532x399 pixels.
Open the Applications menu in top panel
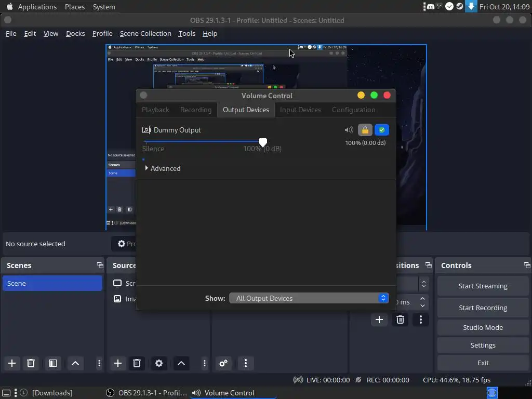[x=37, y=7]
